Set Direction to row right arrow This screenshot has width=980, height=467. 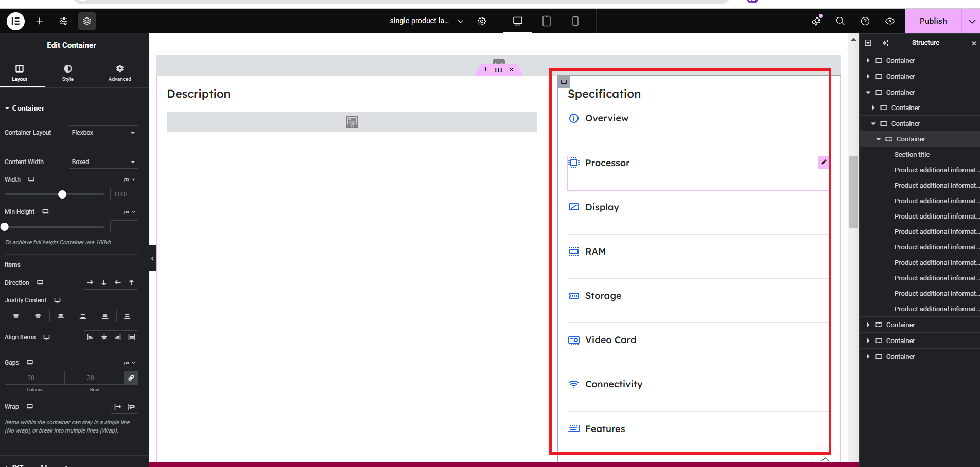click(90, 283)
